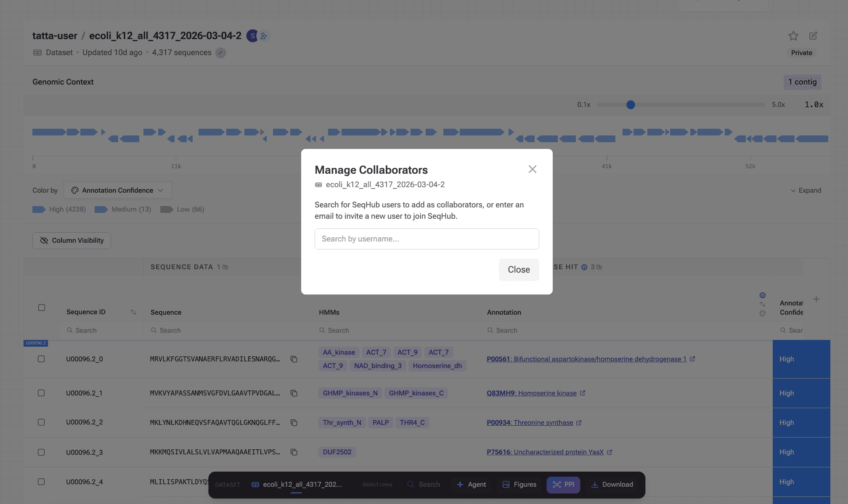
Task: Open the PPI tool in bottom toolbar
Action: pos(563,485)
